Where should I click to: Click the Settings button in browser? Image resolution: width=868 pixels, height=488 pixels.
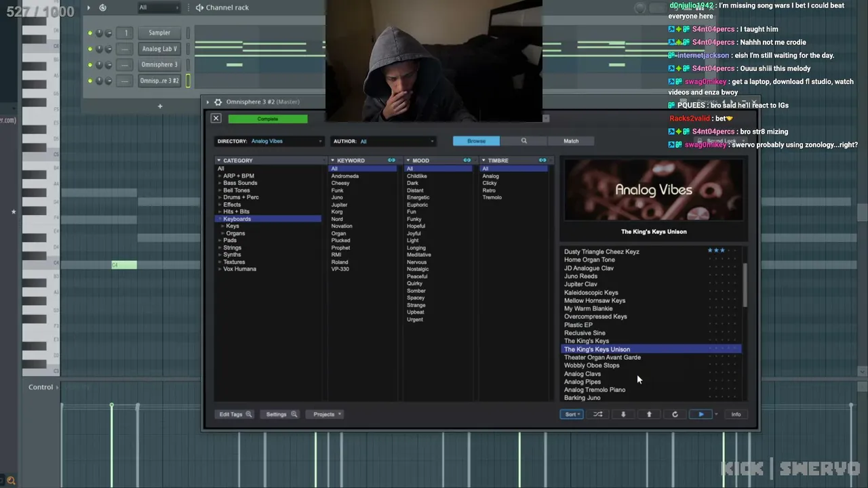[281, 414]
